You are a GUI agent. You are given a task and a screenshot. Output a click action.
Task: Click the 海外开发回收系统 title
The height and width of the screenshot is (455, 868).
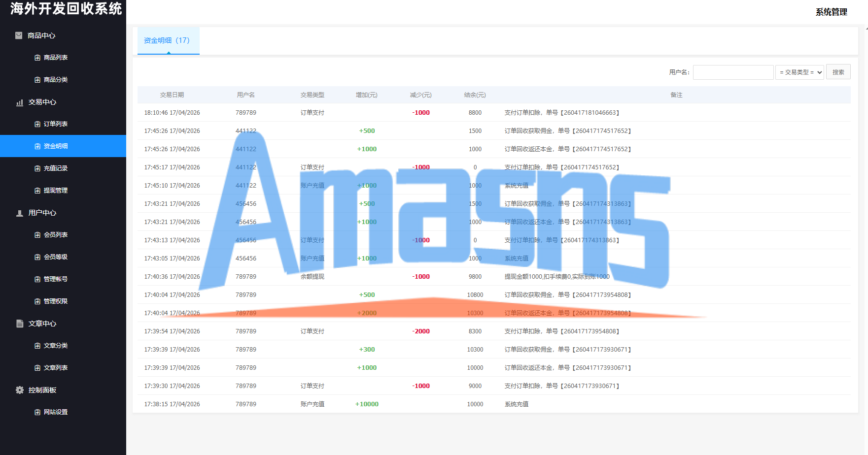[66, 8]
